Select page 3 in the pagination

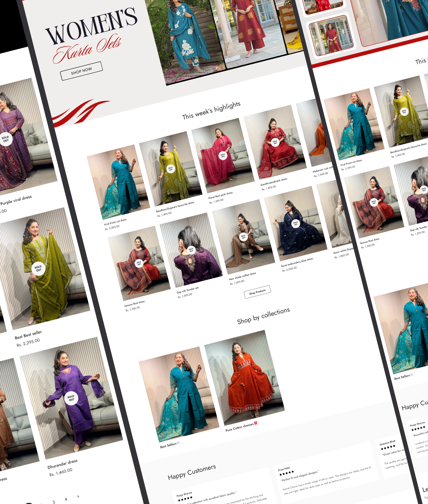[54, 502]
